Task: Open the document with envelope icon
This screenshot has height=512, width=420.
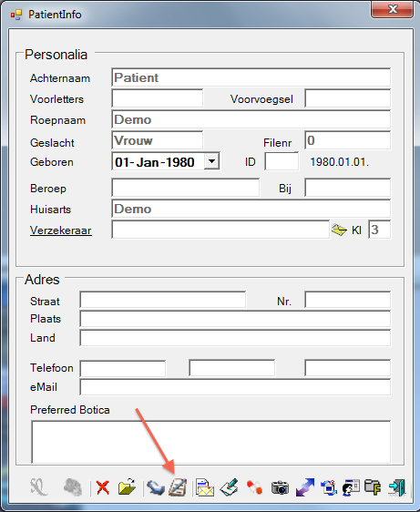Action: point(205,487)
